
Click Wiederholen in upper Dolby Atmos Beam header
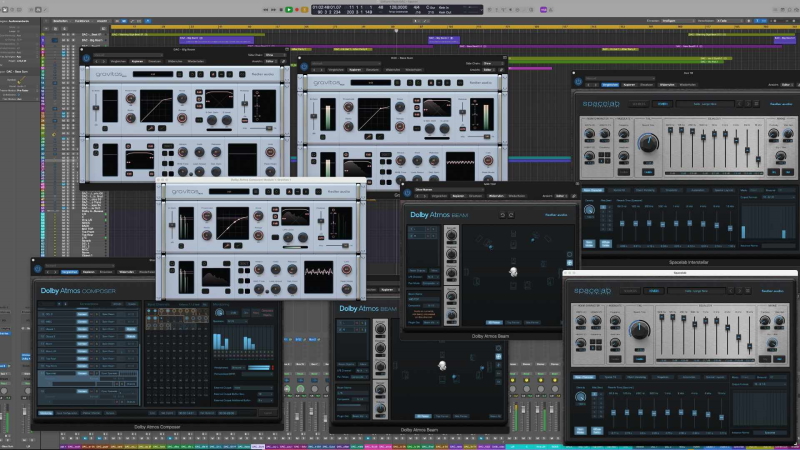516,196
